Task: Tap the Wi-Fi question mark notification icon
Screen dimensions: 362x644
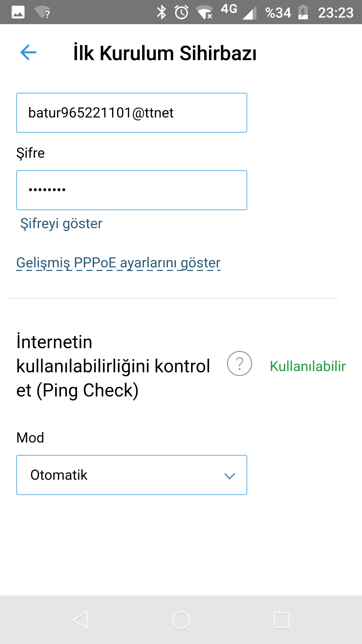Action: coord(42,12)
